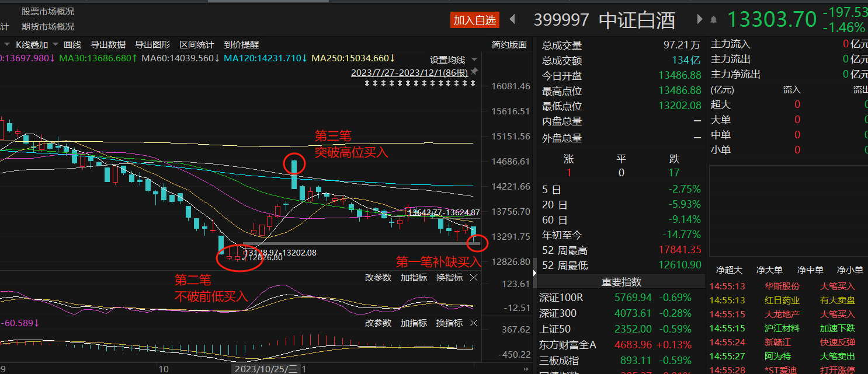Expand the K线叠加 dropdown arrow
The height and width of the screenshot is (374, 868).
pos(55,44)
